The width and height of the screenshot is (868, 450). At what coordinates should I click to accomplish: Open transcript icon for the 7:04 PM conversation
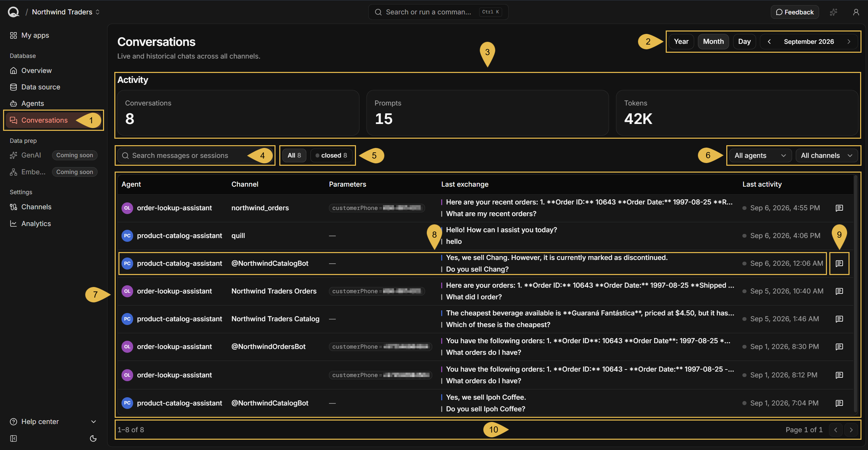click(x=839, y=403)
